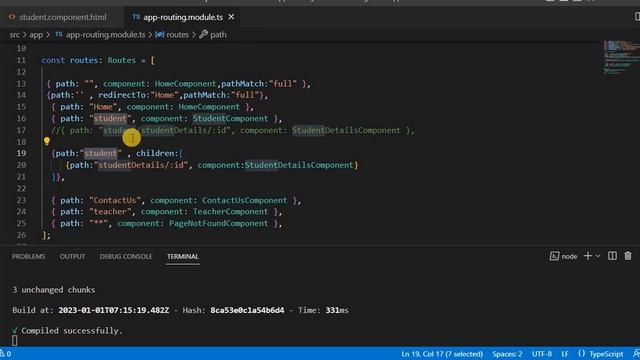Screen dimensions: 640x360
Task: Click the 'src' breadcrumb segment
Action: [15, 35]
